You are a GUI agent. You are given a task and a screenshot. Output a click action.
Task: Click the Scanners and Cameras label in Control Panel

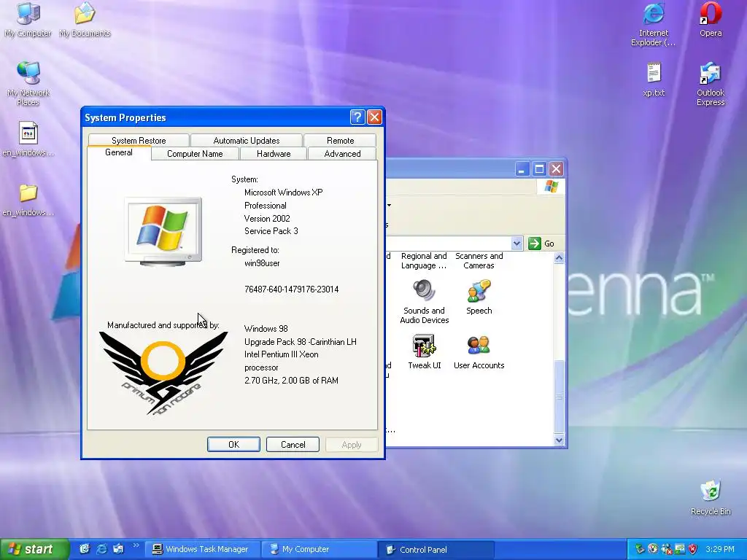click(x=479, y=261)
